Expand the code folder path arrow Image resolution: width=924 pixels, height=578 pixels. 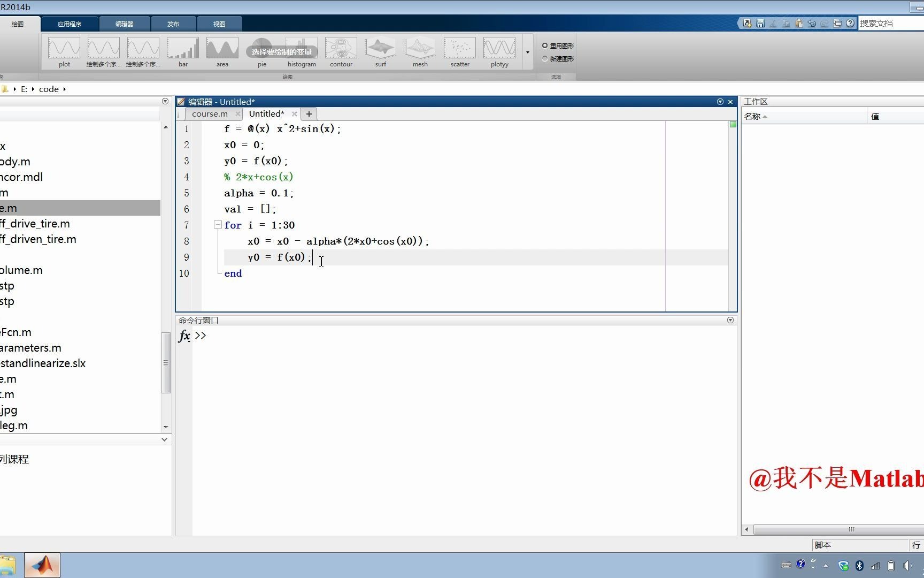coord(64,89)
